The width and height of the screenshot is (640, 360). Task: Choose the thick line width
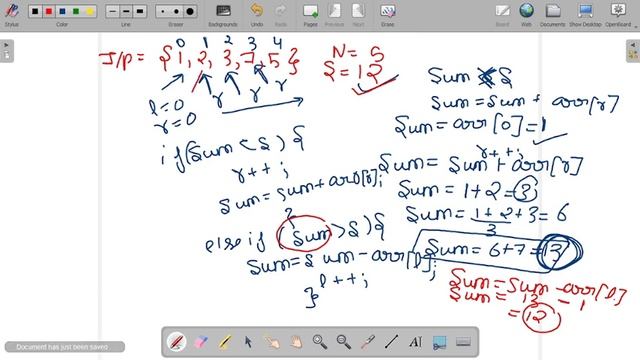[x=140, y=11]
